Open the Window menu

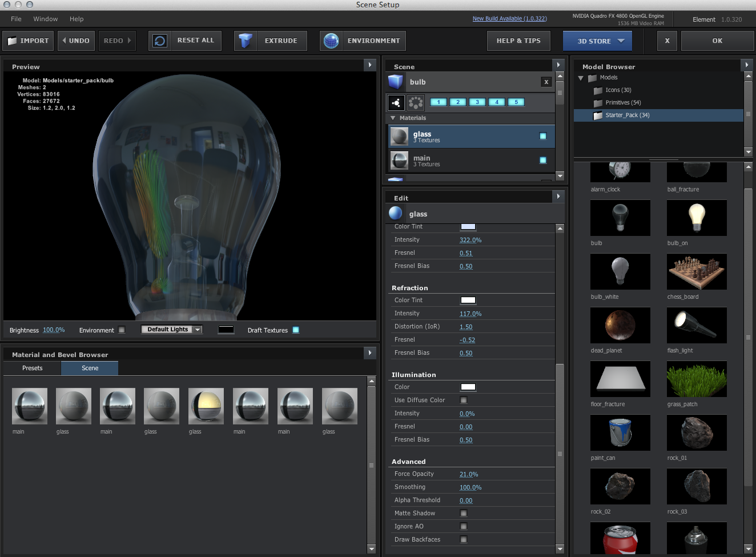(x=46, y=19)
